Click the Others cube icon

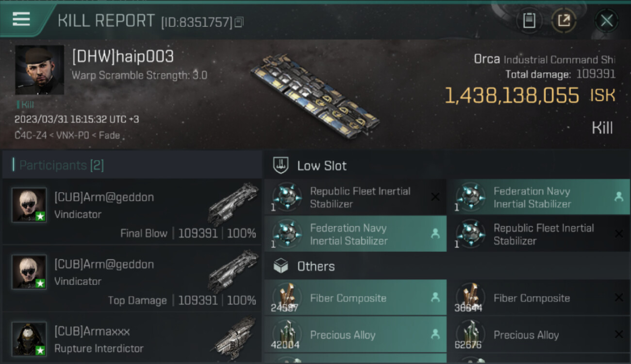click(281, 266)
